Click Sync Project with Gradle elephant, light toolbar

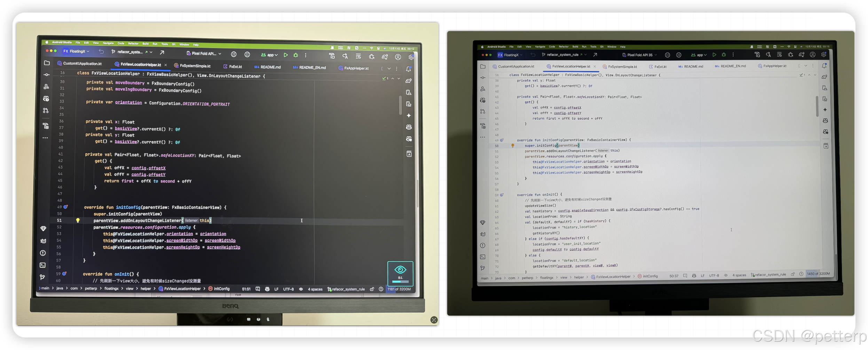click(802, 55)
